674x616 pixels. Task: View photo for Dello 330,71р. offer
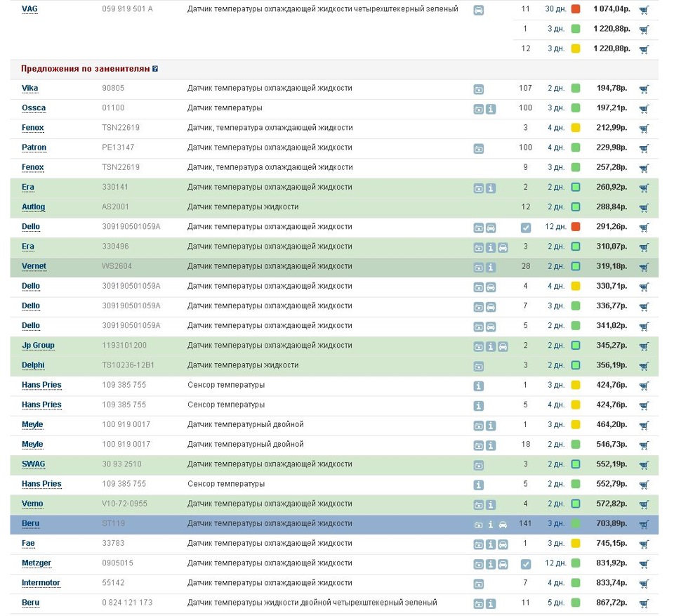[x=478, y=287]
